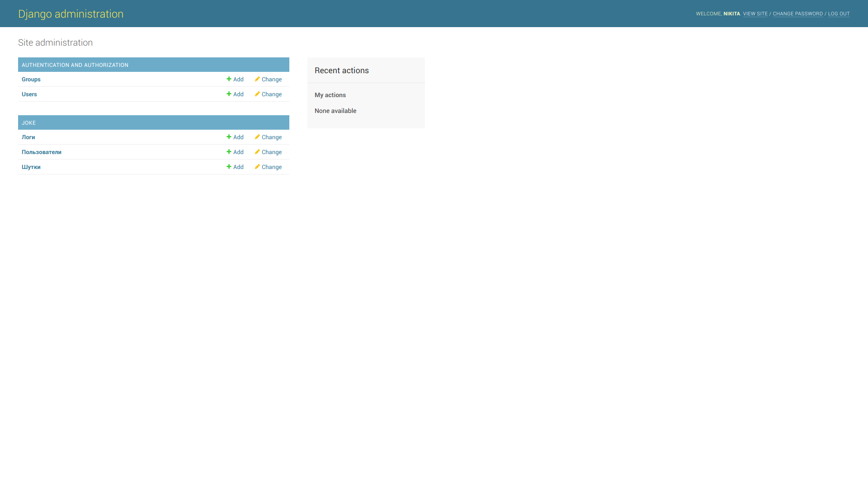This screenshot has width=868, height=488.
Task: Click the pencil icon in the Логи row
Action: 257,137
